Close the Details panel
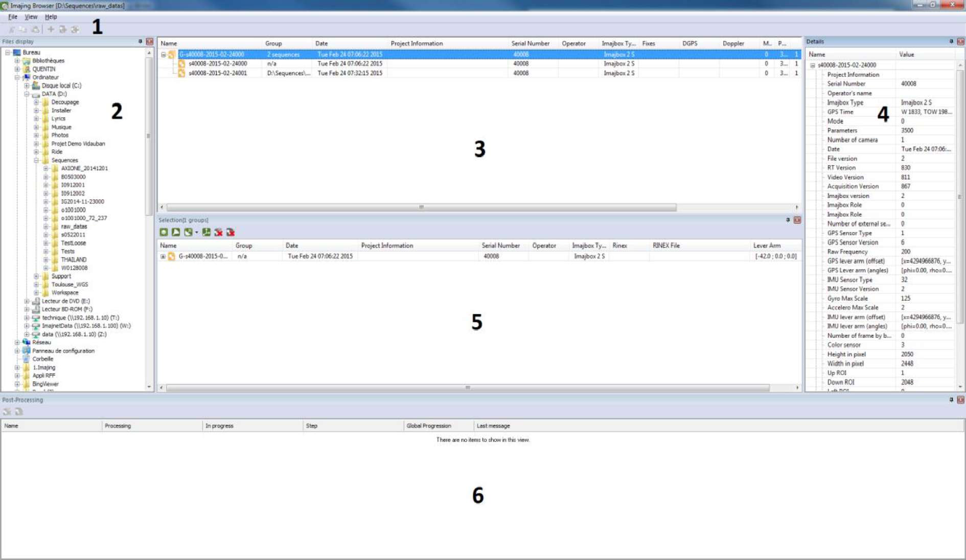Viewport: 966px width, 560px height. coord(961,41)
